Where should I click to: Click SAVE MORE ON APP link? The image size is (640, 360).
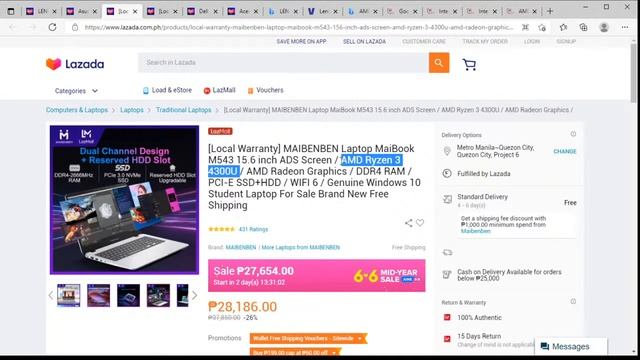coord(301,42)
